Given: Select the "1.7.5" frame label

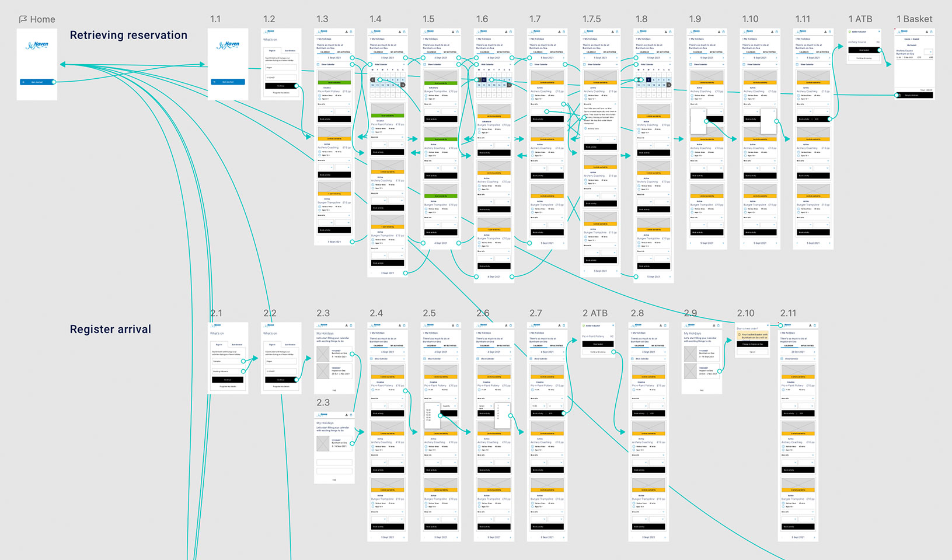Looking at the screenshot, I should 591,19.
